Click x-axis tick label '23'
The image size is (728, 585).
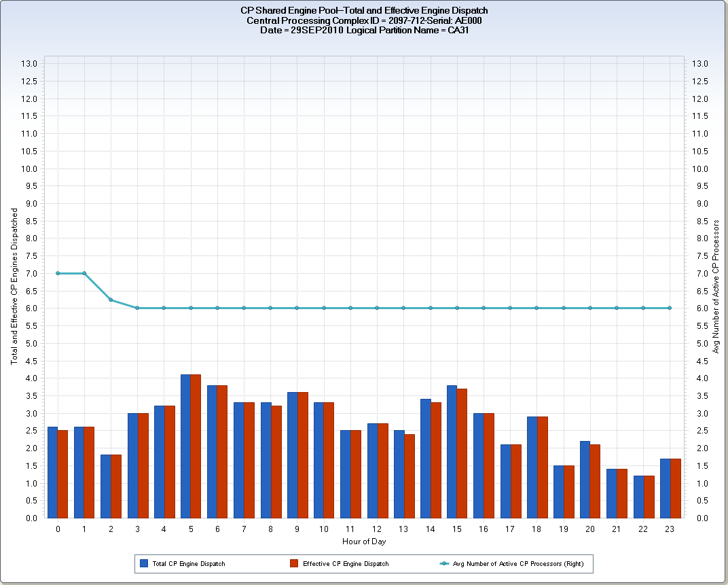670,529
